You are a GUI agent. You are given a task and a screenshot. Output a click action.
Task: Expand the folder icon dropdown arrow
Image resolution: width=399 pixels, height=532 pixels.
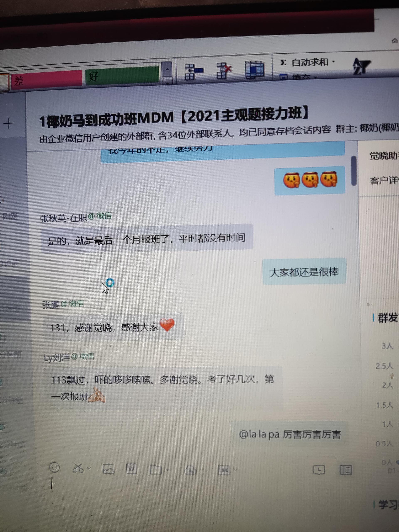coord(167,469)
